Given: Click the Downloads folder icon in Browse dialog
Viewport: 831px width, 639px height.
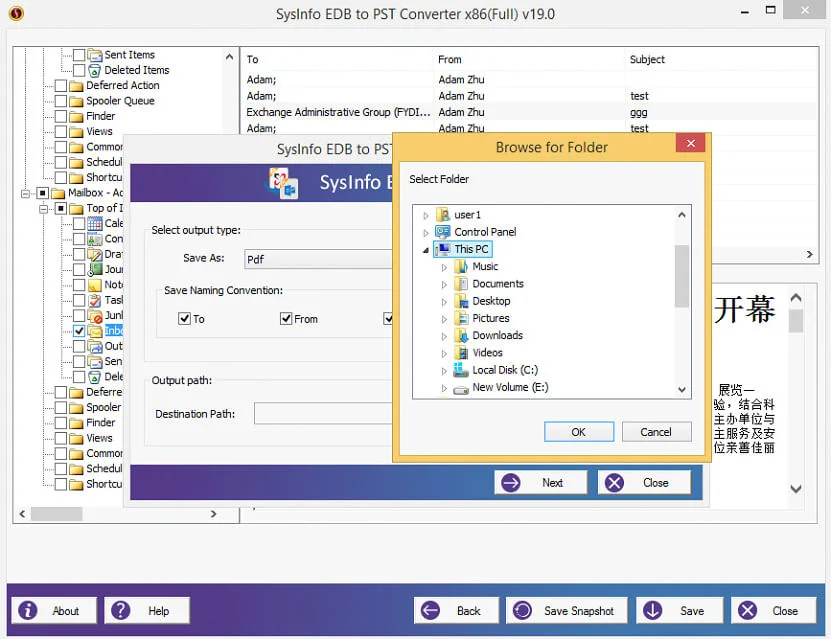Looking at the screenshot, I should click(461, 335).
